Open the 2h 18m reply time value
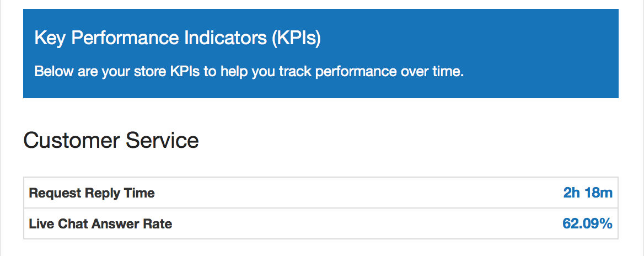 (587, 193)
